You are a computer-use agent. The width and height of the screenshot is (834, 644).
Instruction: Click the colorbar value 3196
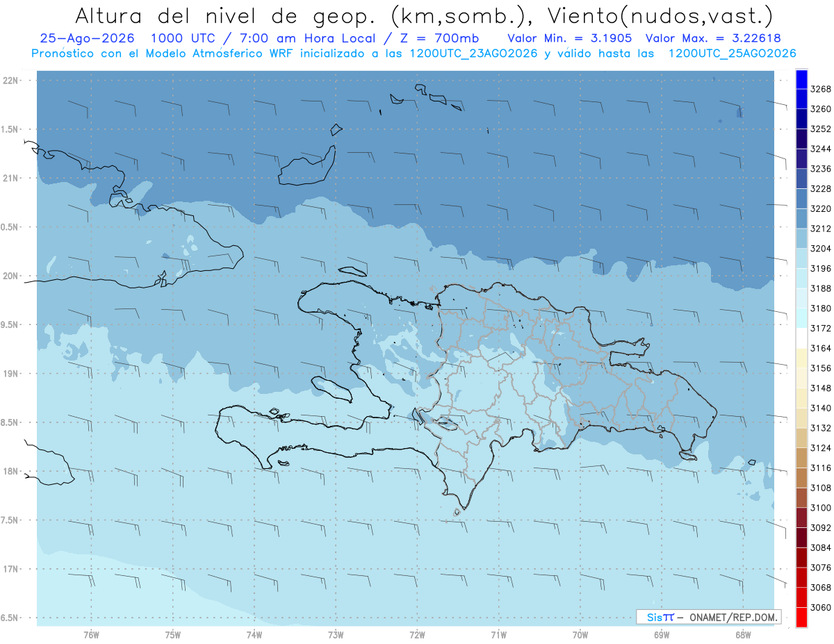[x=820, y=268]
